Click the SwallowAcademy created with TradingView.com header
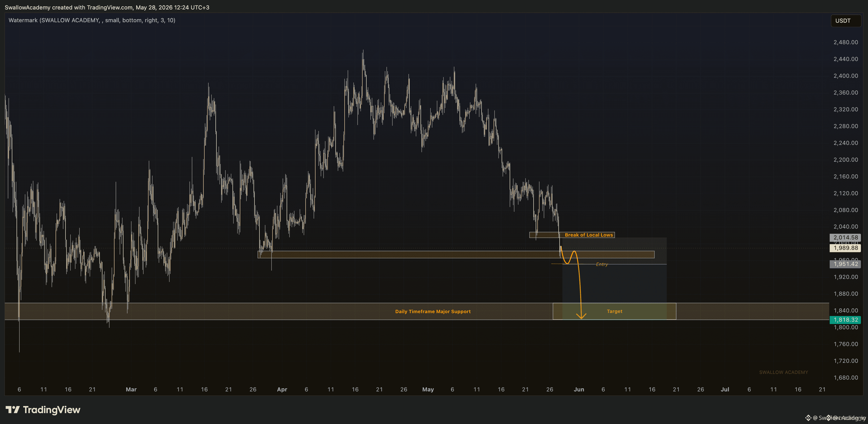 [x=107, y=7]
